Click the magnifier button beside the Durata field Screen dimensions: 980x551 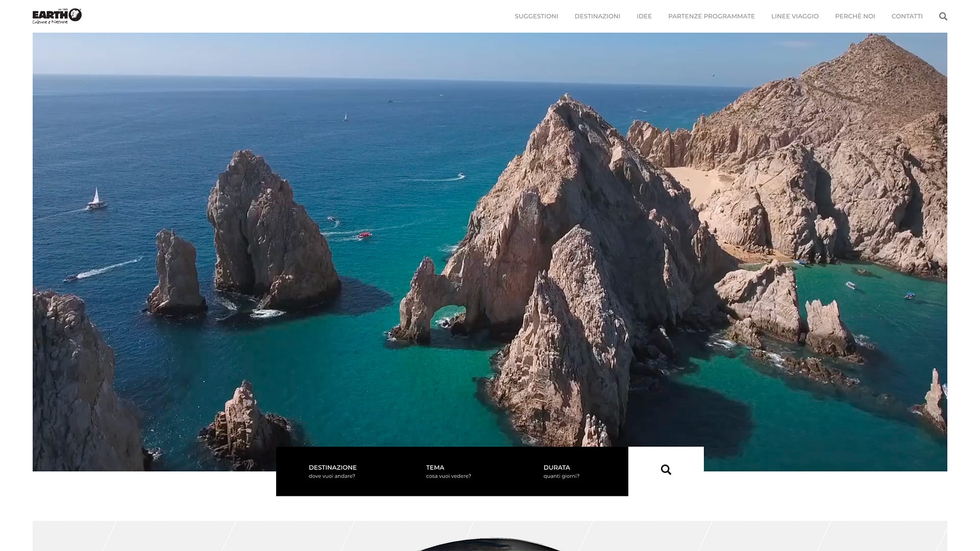pos(666,470)
